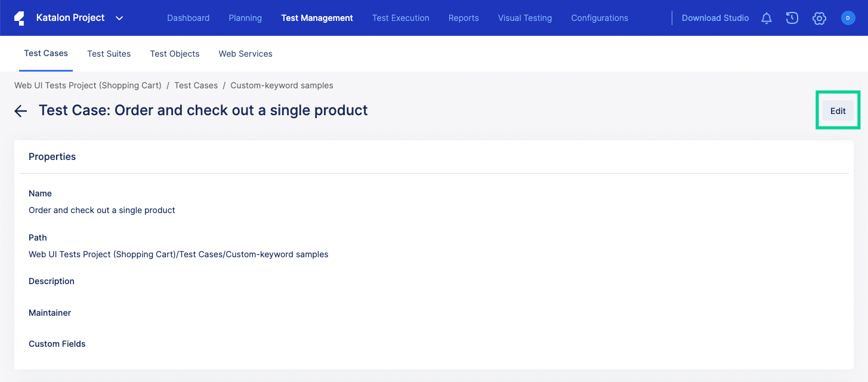The height and width of the screenshot is (382, 868).
Task: Open the settings gear icon
Action: point(819,19)
